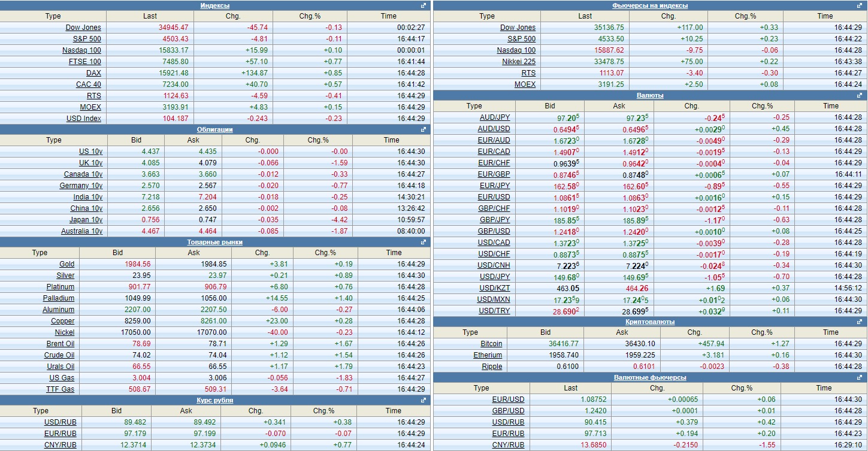Open the Облигации section title link
868x451 pixels.
(214, 129)
